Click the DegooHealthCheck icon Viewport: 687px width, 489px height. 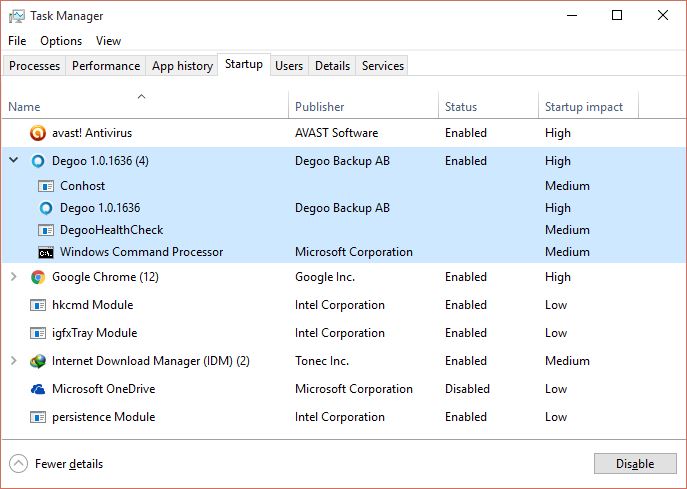coord(46,230)
